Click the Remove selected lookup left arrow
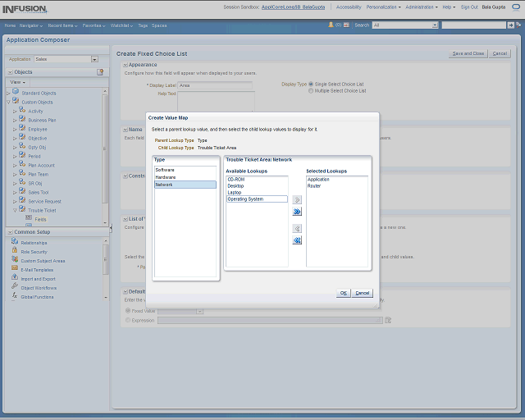Screen dimensions: 525x420 pos(297,228)
